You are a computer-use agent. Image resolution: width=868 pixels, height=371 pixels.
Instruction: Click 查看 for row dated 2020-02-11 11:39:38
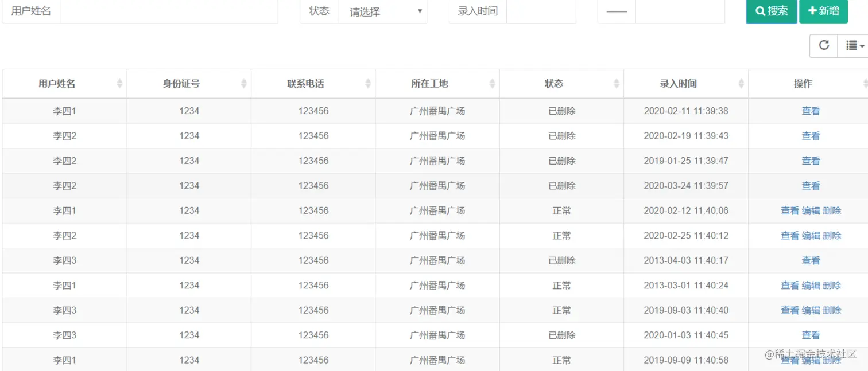(x=811, y=111)
